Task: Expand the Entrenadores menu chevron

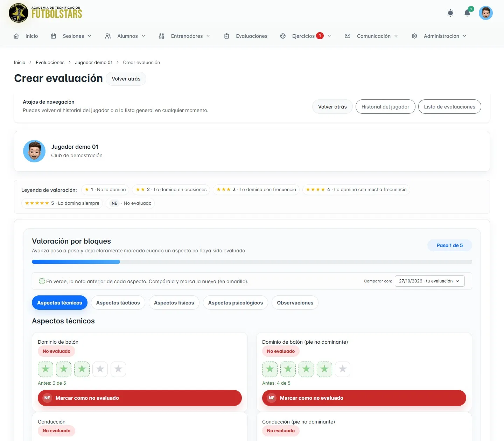Action: coord(208,36)
